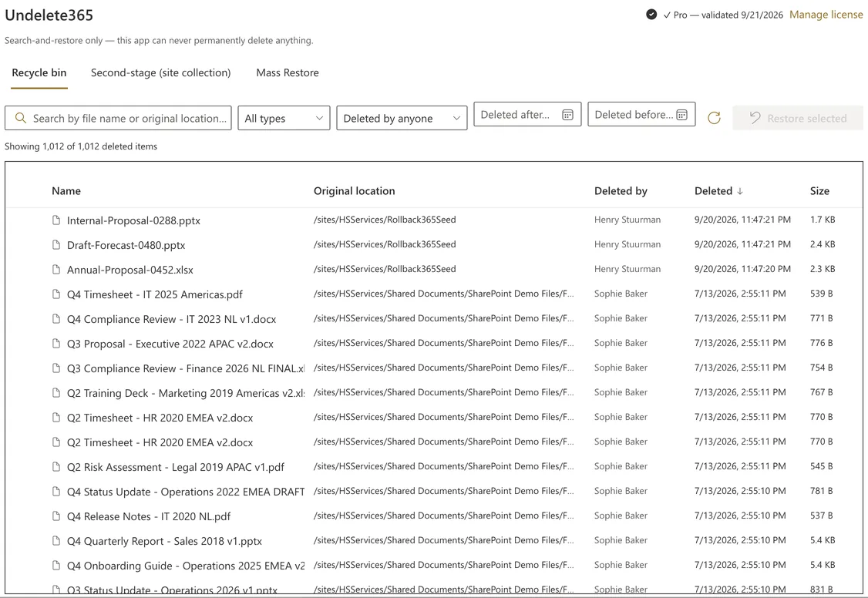Click the validated checkmark badge icon
868x598 pixels.
[651, 15]
